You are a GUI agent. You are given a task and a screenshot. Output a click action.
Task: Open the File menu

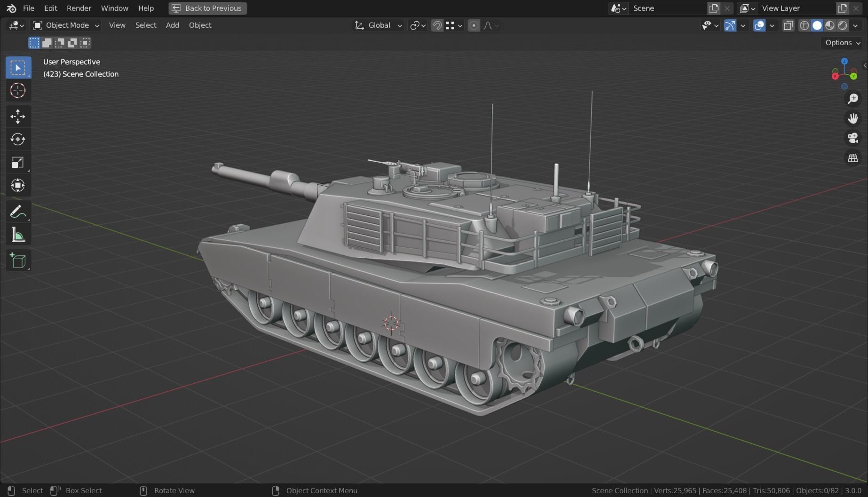[29, 8]
